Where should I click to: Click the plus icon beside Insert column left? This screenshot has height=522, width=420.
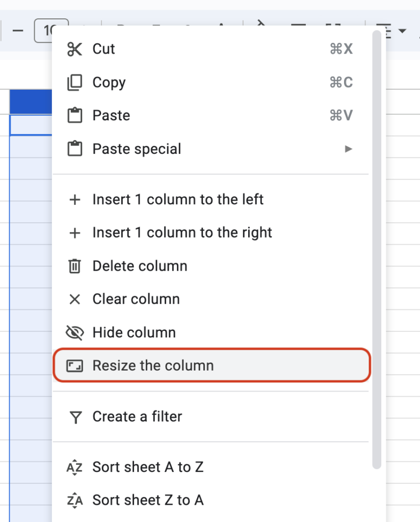click(74, 199)
